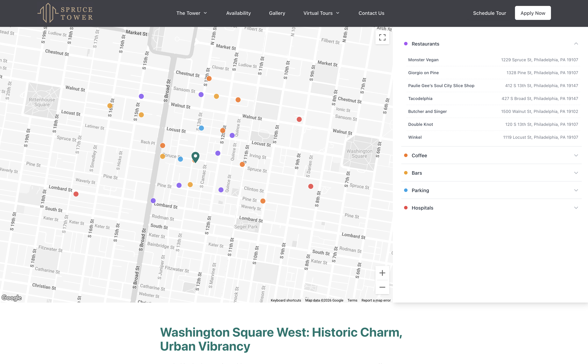This screenshot has height=364, width=588.
Task: Select purple marker beside Quince St at Locust
Action: coord(232,135)
